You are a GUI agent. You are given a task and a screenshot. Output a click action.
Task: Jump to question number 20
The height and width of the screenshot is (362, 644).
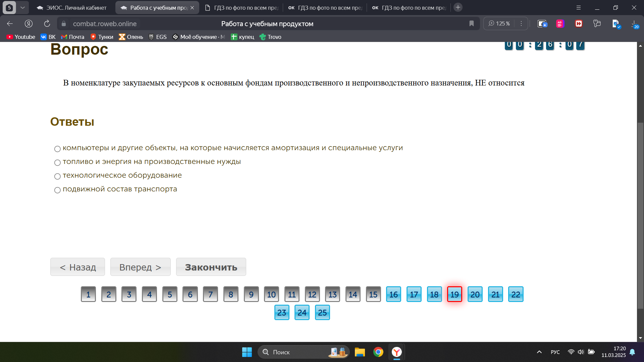[475, 294]
